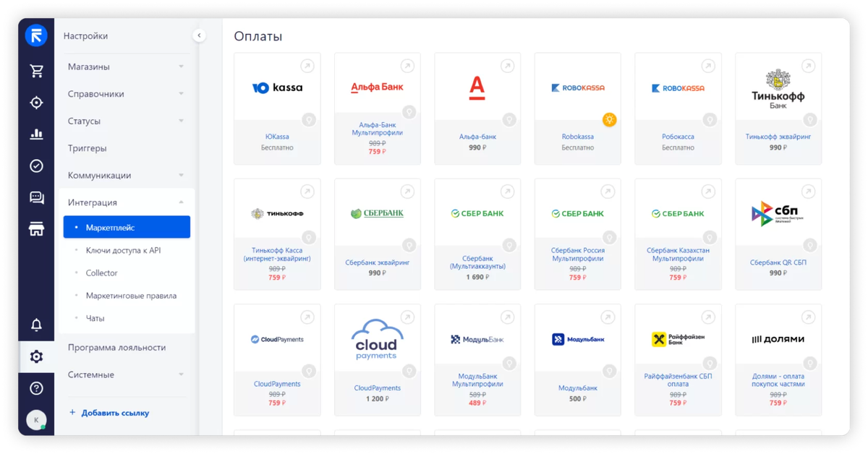Click bulb badge on Модульбанк 500 ₽ card
868x454 pixels.
[x=609, y=371]
